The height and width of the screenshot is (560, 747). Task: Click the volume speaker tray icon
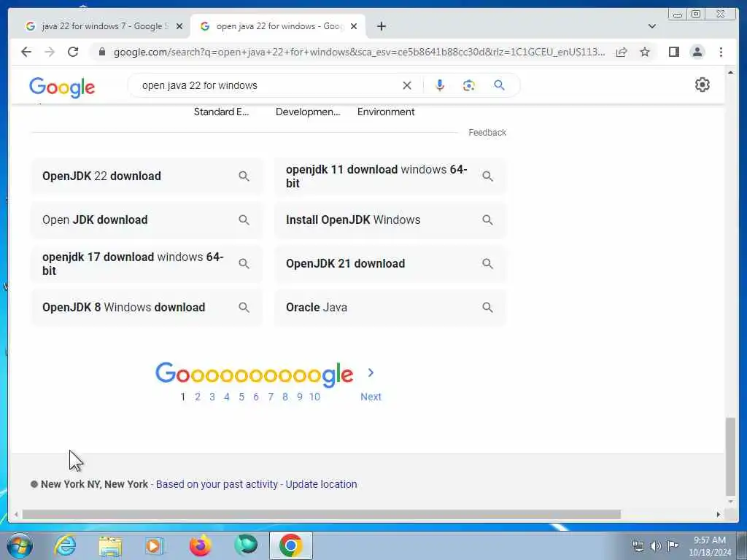[656, 546]
